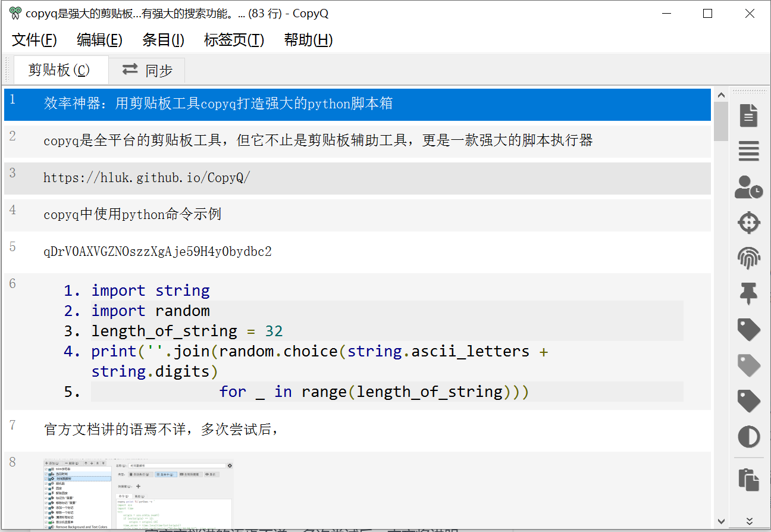Image resolution: width=771 pixels, height=532 pixels.
Task: Select the line length_of_string = 32
Action: (187, 331)
